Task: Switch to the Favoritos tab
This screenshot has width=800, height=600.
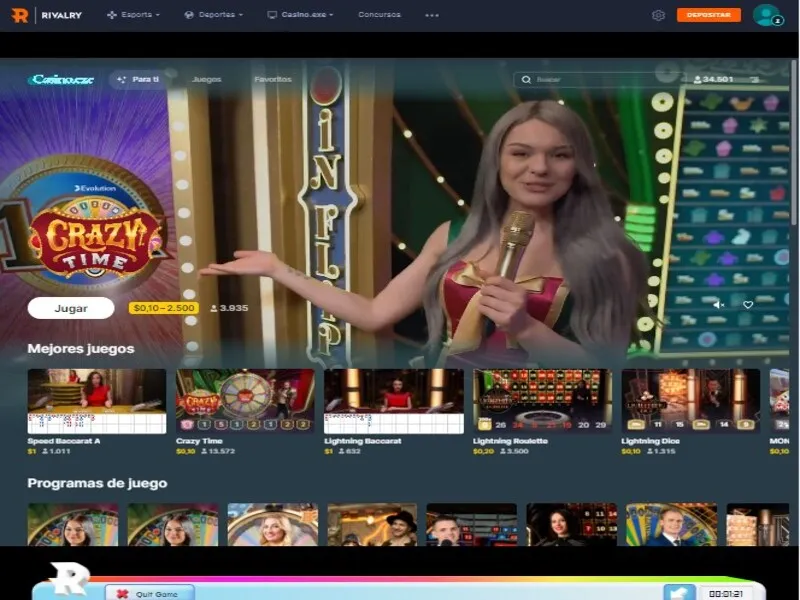Action: point(273,80)
